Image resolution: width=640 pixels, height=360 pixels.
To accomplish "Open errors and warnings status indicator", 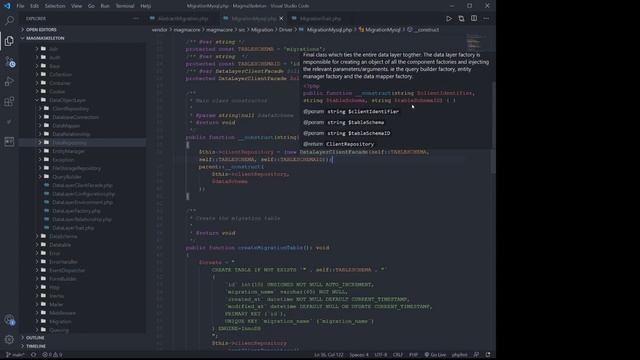I will coord(52,355).
